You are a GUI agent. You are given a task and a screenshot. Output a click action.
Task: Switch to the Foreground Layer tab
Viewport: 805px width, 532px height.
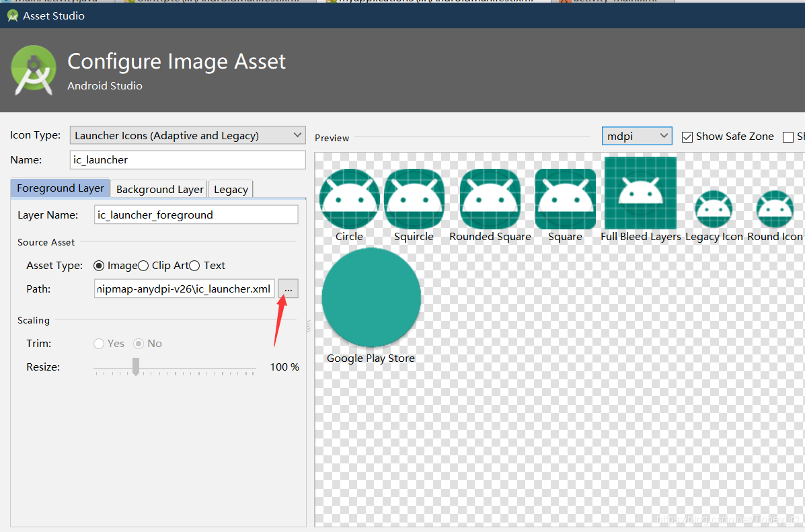coord(60,188)
